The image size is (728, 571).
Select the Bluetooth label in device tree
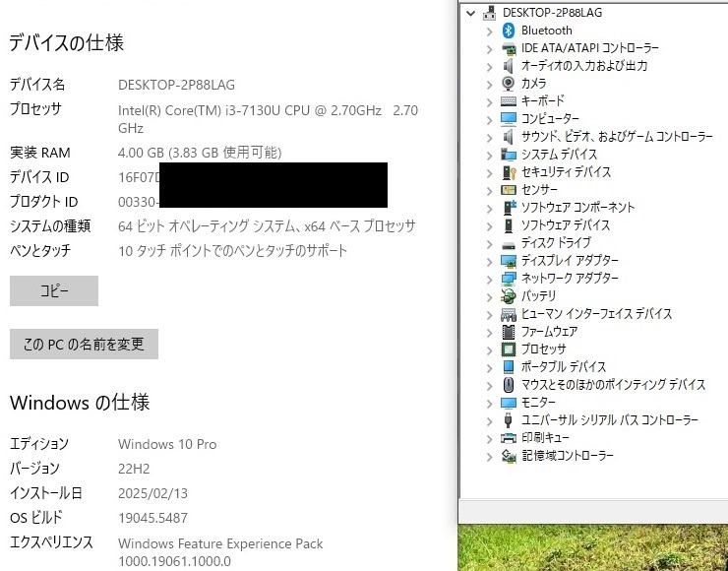click(546, 31)
